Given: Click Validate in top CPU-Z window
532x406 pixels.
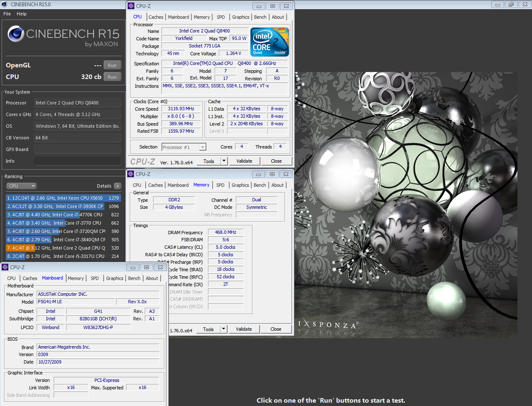Looking at the screenshot, I should pos(244,161).
